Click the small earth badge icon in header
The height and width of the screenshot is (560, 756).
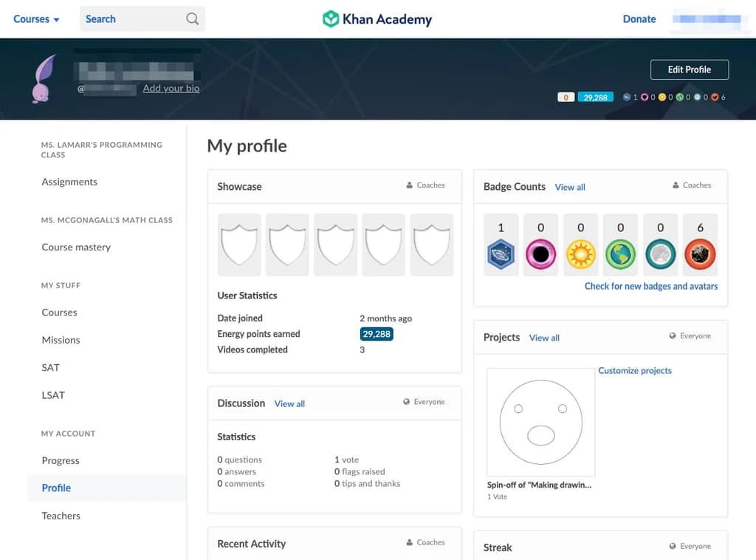(x=679, y=97)
